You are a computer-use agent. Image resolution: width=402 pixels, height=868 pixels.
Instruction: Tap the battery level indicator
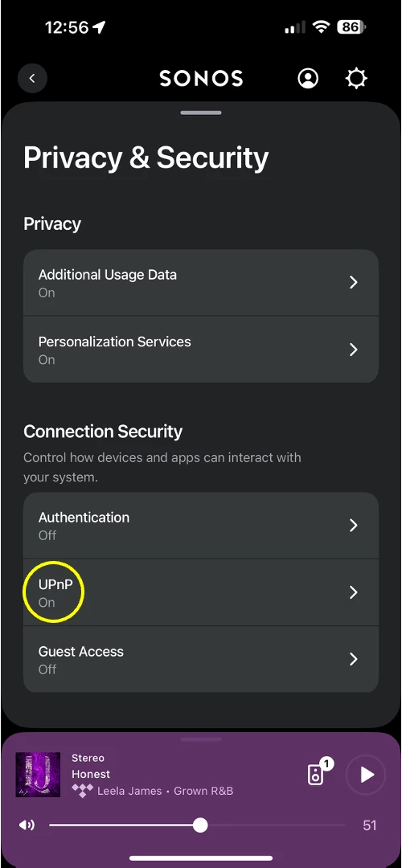[351, 27]
